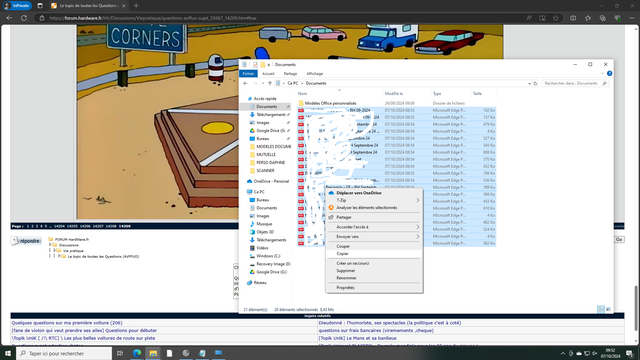Screen dimensions: 640x360
Task: Open Dieudonné l'humoriste topic link
Action: point(389,323)
